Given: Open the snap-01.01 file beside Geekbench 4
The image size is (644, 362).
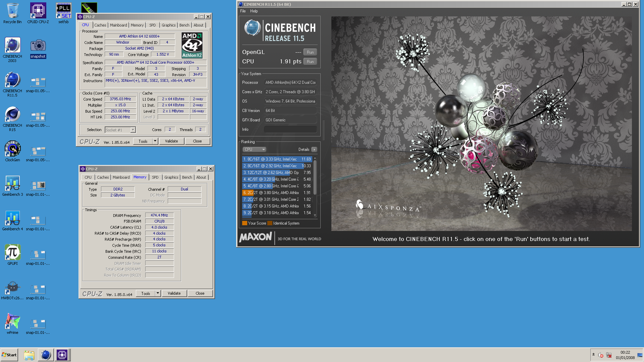Looking at the screenshot, I should [38, 223].
